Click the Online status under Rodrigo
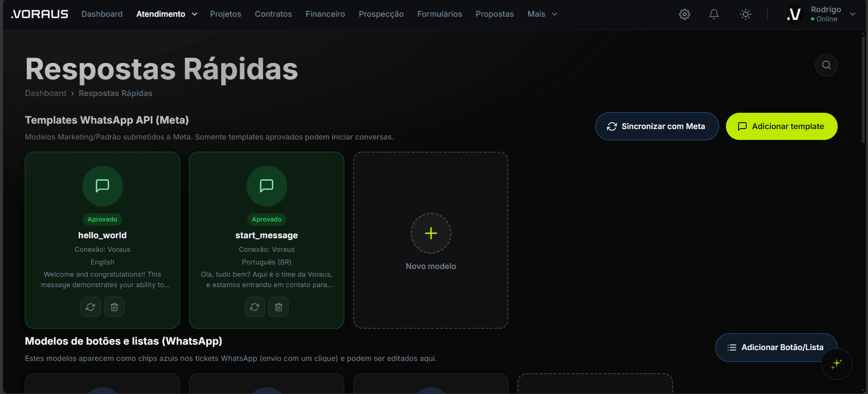 click(824, 19)
